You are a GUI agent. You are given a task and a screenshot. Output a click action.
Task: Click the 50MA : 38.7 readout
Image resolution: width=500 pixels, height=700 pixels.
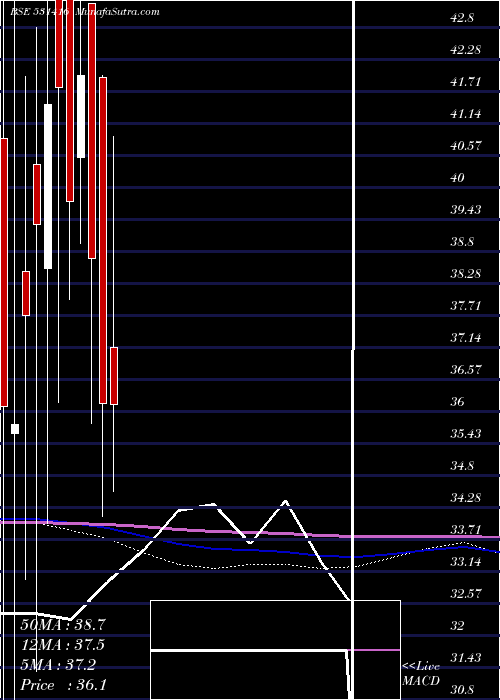coord(63,625)
